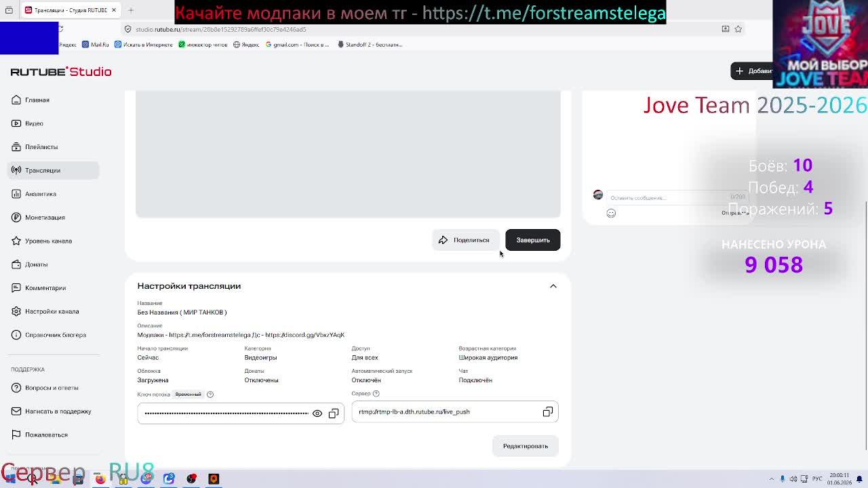Click the Вопросы и ответы help icon

click(x=16, y=388)
